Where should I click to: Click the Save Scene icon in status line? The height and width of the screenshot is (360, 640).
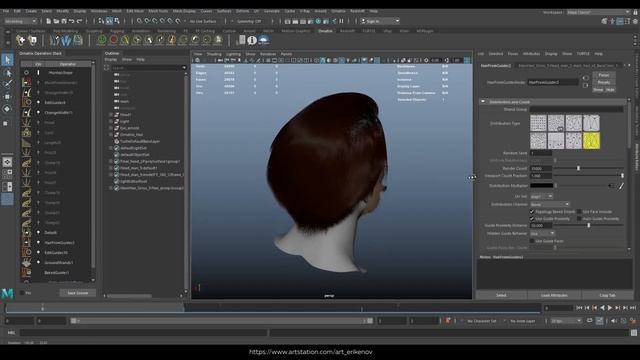64,21
